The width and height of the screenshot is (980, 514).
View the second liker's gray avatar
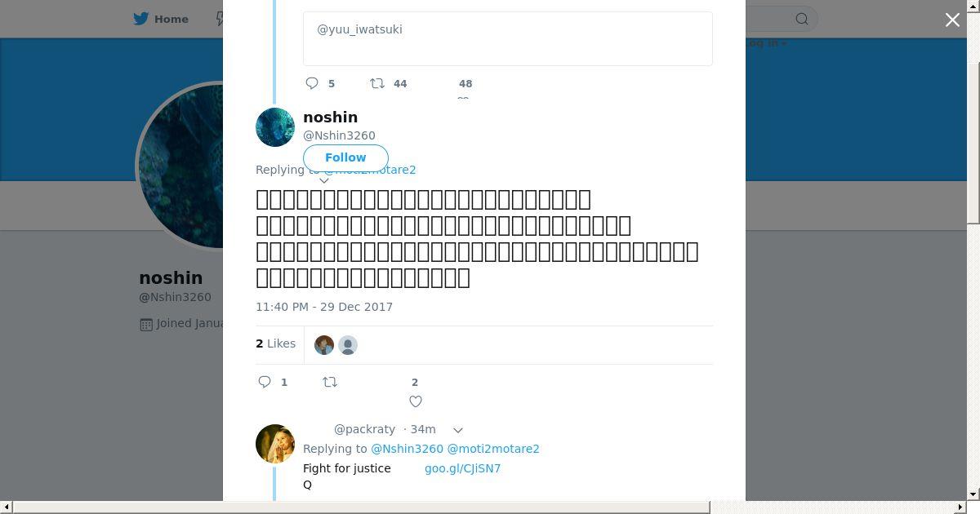coord(348,345)
